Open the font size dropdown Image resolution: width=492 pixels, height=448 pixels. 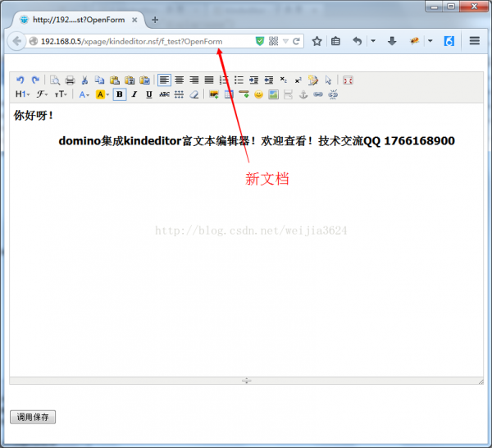point(61,94)
